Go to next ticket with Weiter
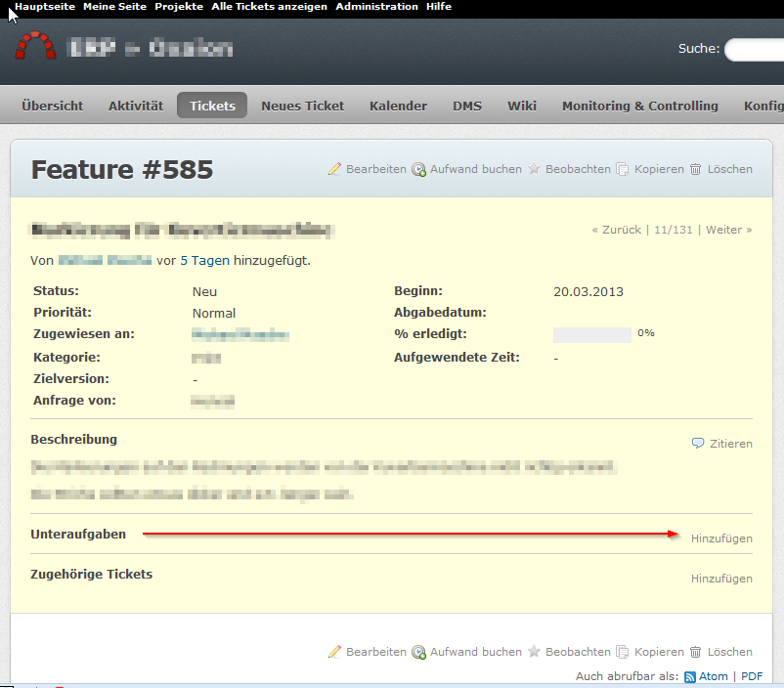This screenshot has width=784, height=688. coord(728,230)
